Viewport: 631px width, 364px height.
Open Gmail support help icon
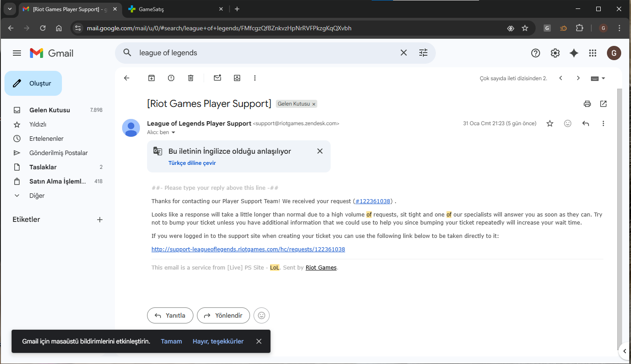pyautogui.click(x=536, y=53)
